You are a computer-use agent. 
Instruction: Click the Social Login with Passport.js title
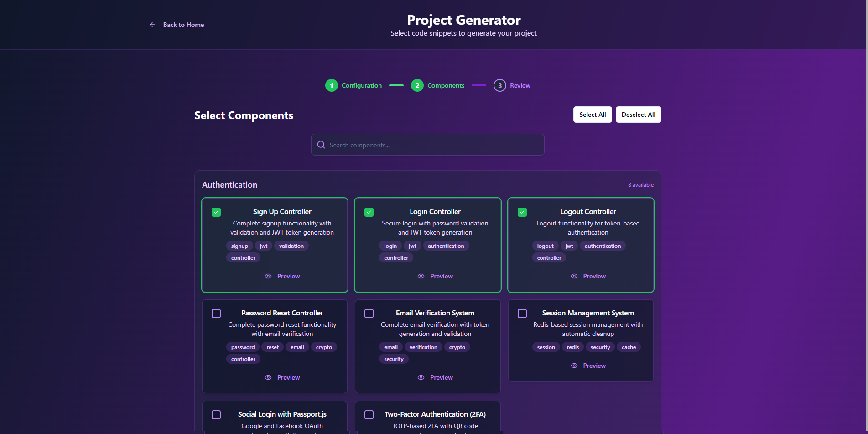(x=282, y=414)
